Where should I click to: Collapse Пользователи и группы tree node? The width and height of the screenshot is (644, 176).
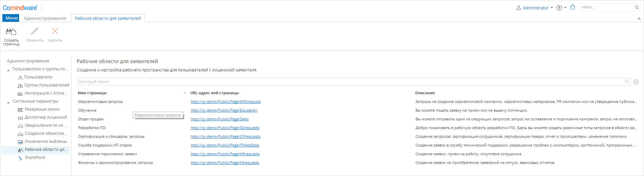[x=8, y=70]
